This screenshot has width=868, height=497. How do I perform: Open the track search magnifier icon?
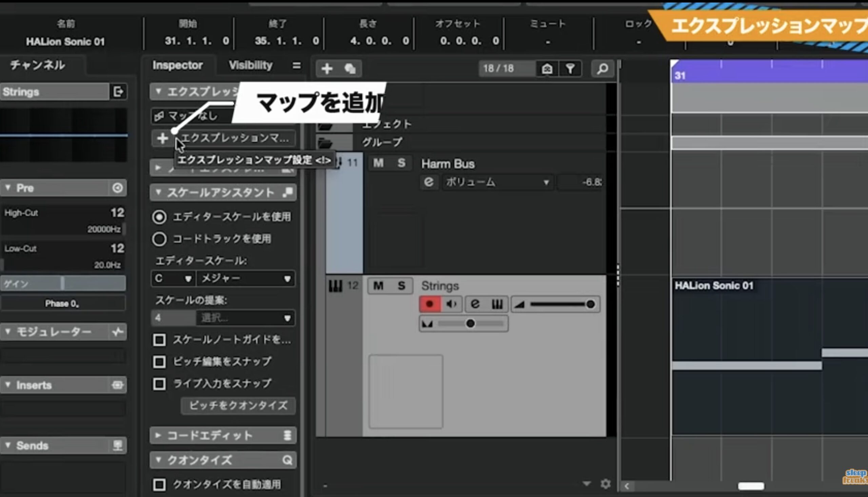tap(602, 68)
